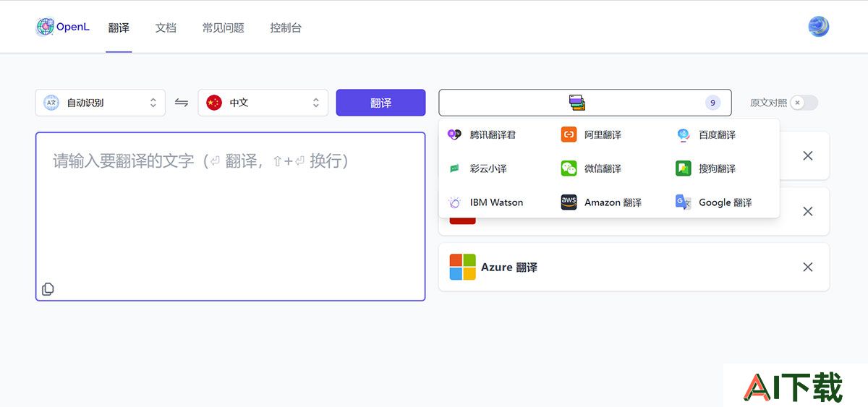Select IBM Watson engine
868x407 pixels.
point(486,202)
